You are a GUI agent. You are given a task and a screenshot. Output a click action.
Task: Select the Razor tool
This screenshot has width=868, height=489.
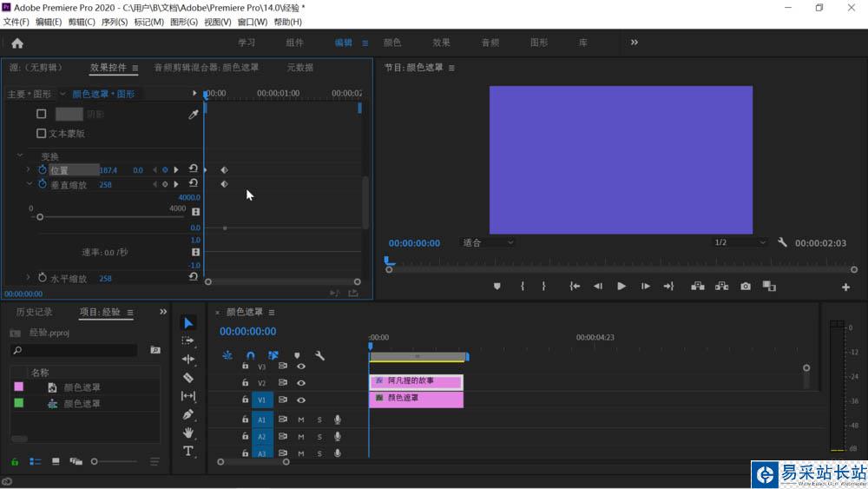click(188, 378)
